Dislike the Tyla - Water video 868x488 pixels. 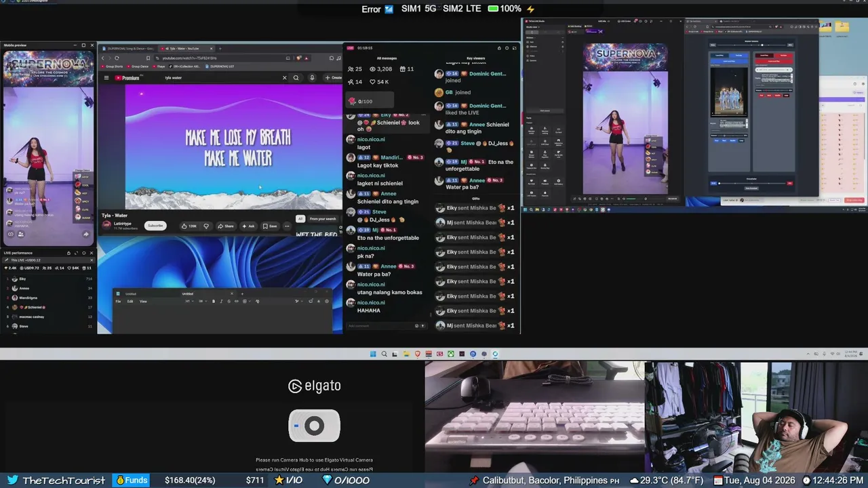tap(206, 226)
